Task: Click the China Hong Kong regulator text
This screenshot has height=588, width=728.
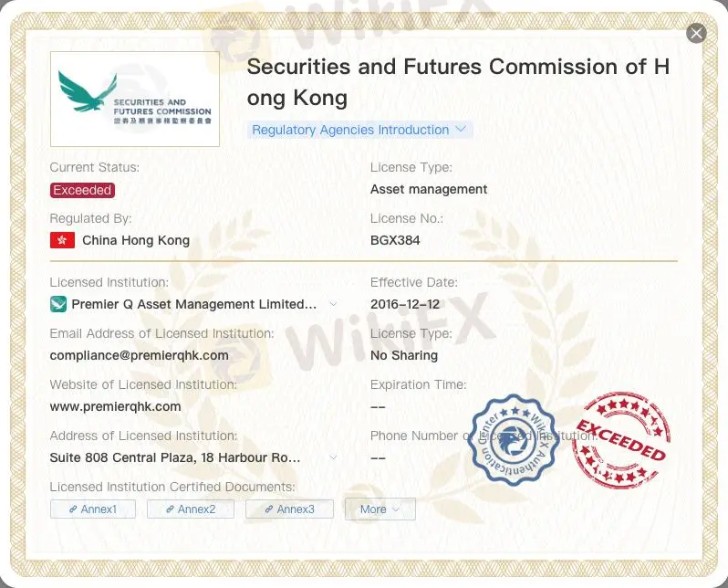Action: 136,241
